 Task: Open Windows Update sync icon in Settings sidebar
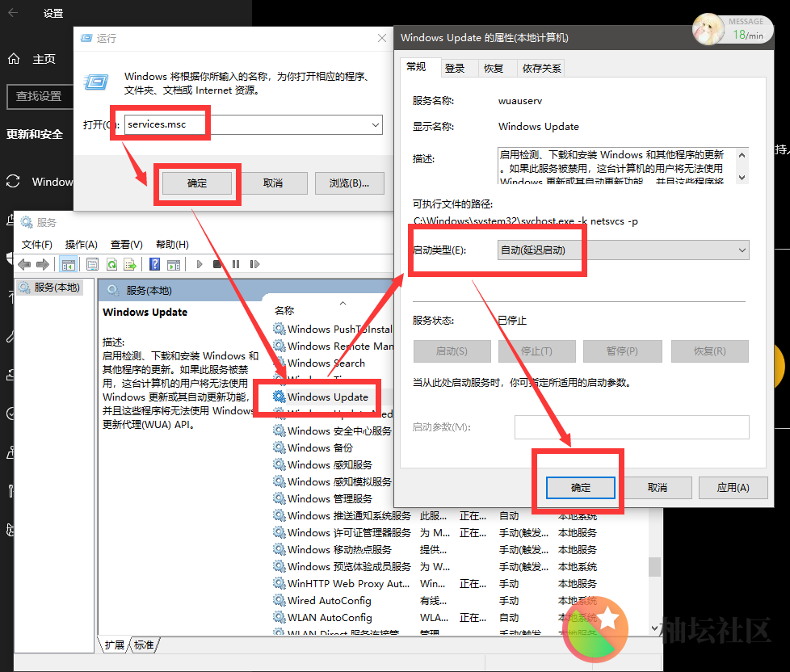(x=13, y=182)
